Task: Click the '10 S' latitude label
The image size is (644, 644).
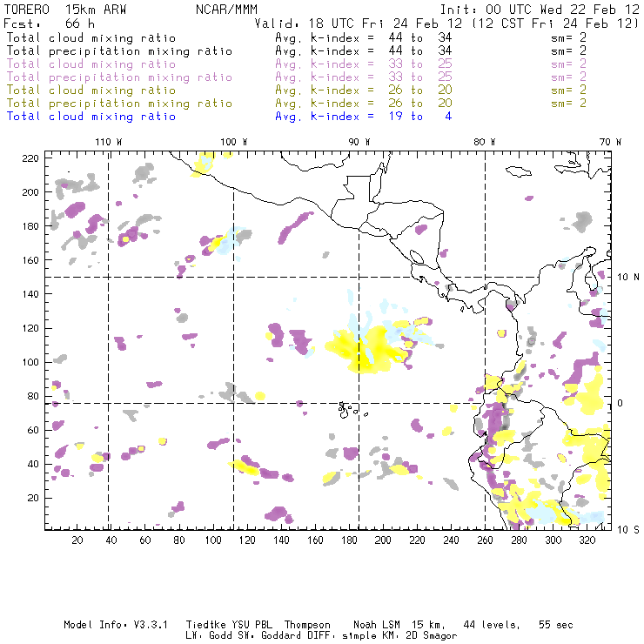Action: (628, 530)
